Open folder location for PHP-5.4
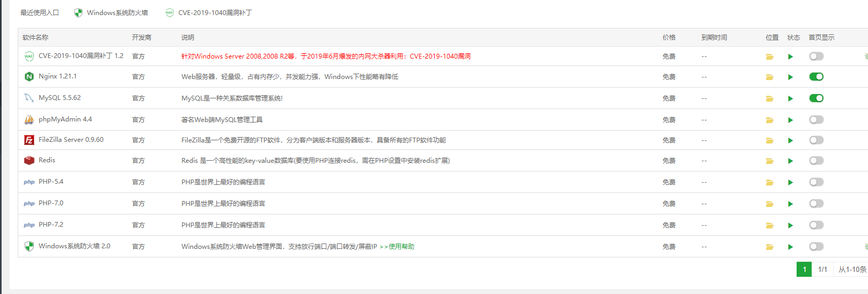868x294 pixels. [x=769, y=182]
